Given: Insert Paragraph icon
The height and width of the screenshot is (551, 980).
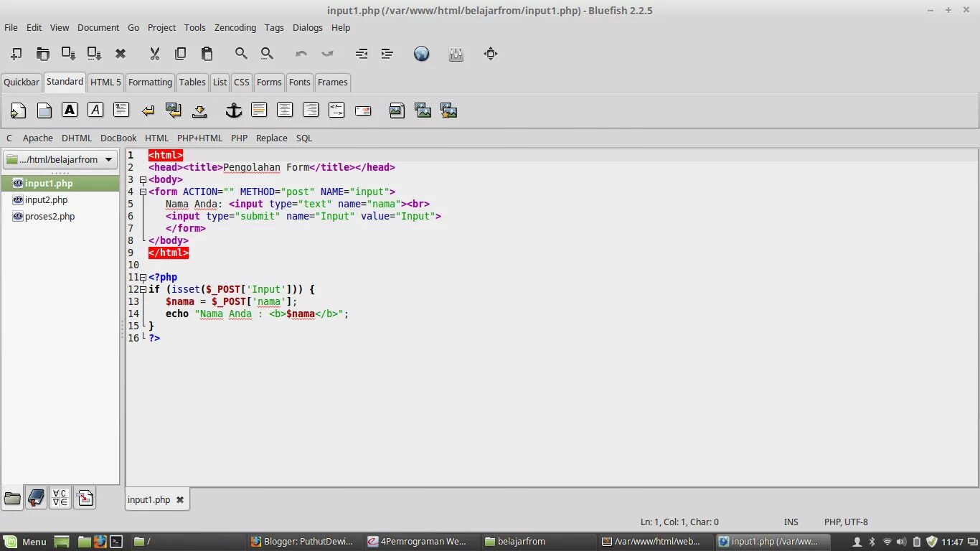Looking at the screenshot, I should [121, 110].
